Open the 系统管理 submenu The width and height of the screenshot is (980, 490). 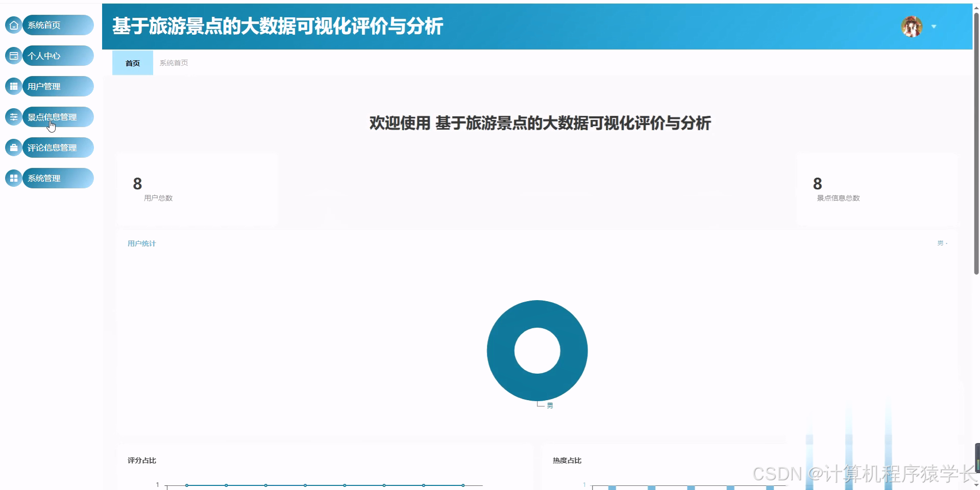point(58,178)
